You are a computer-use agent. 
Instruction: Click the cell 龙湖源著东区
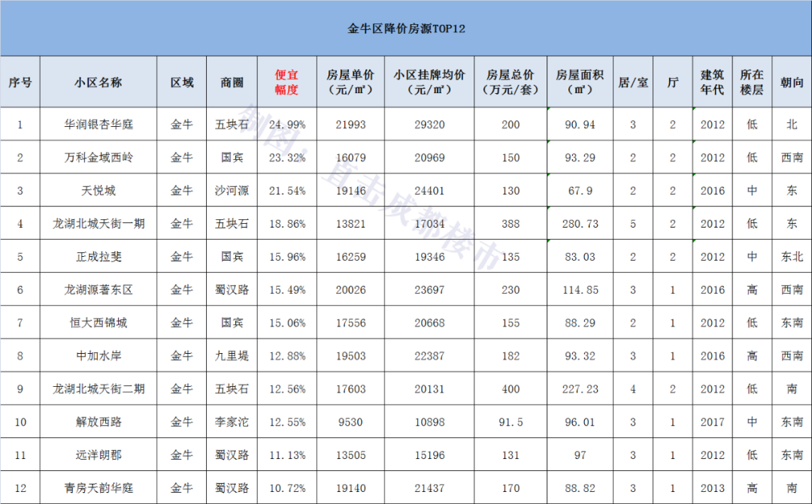tap(98, 290)
